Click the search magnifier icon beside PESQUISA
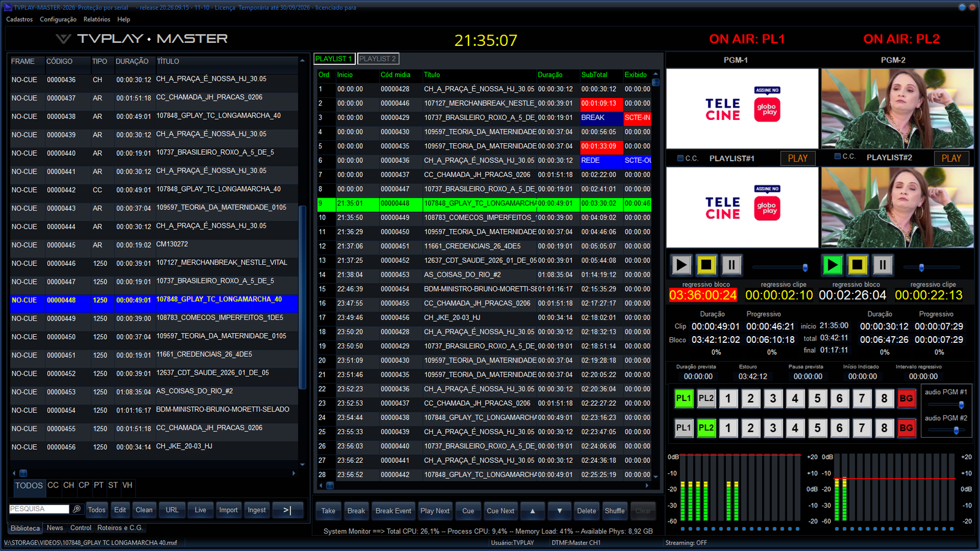This screenshot has height=551, width=980. 77,509
